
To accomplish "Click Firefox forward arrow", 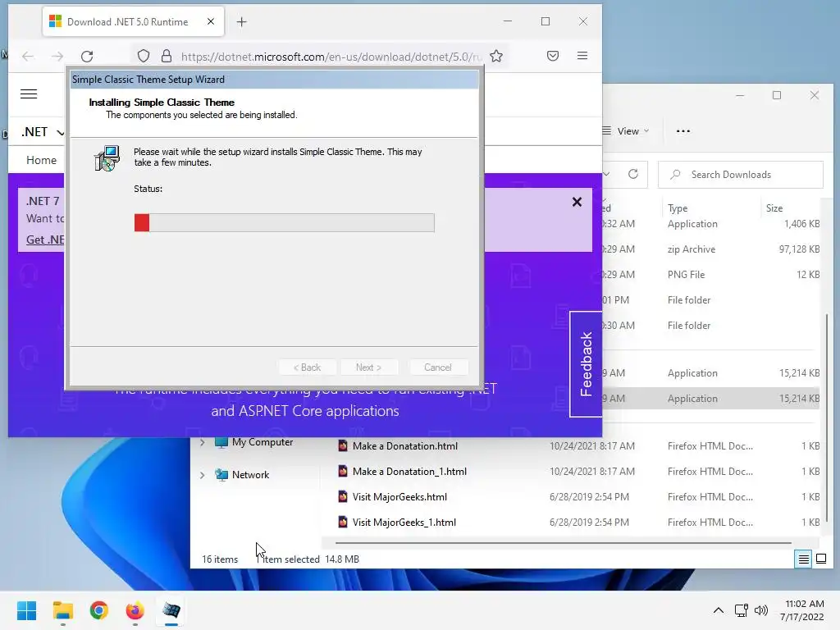I will pos(57,57).
